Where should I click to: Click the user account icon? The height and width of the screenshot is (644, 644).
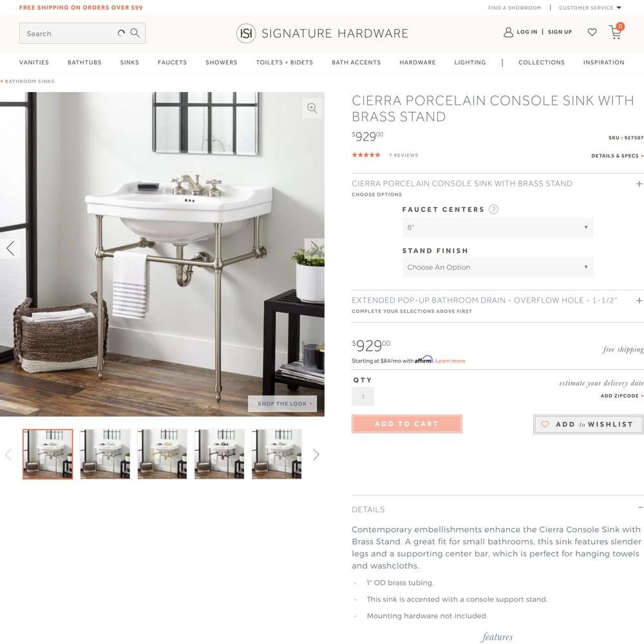coord(508,32)
